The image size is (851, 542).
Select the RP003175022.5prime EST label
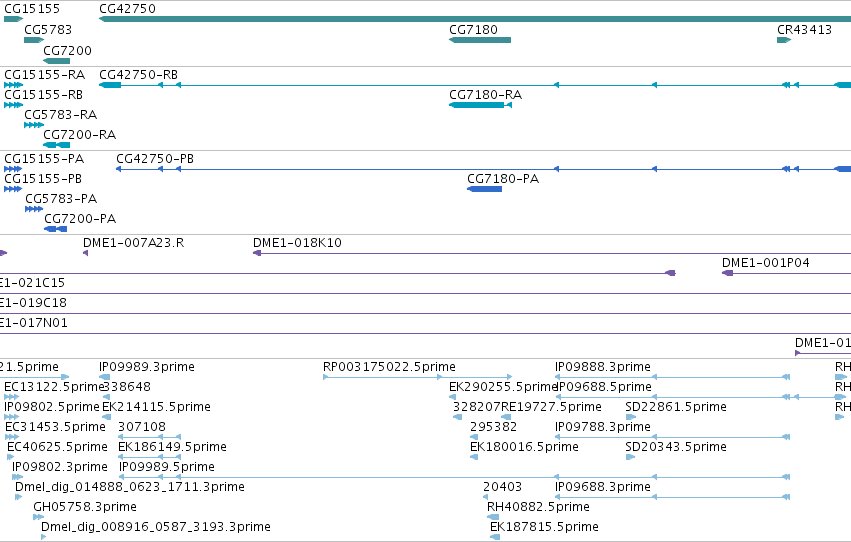[389, 367]
